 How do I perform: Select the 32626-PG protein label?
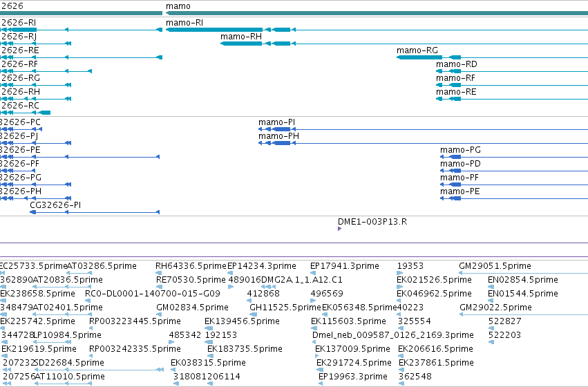point(21,178)
